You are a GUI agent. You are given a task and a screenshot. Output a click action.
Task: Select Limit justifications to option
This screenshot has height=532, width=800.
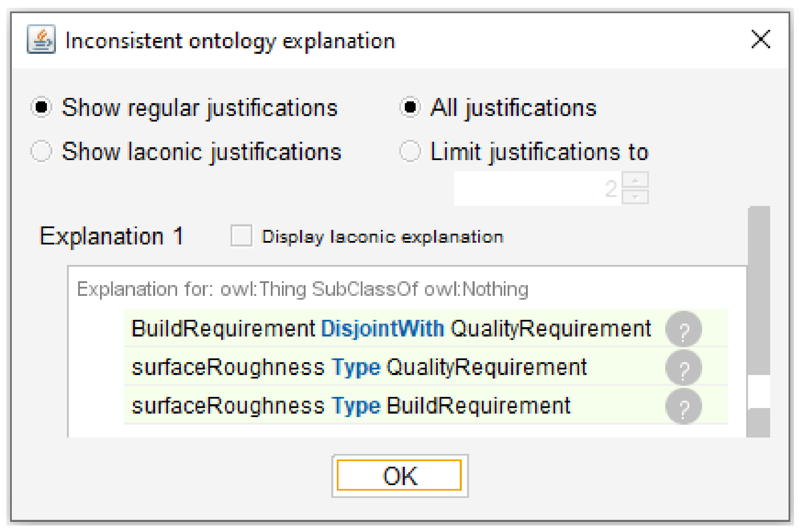click(x=410, y=151)
